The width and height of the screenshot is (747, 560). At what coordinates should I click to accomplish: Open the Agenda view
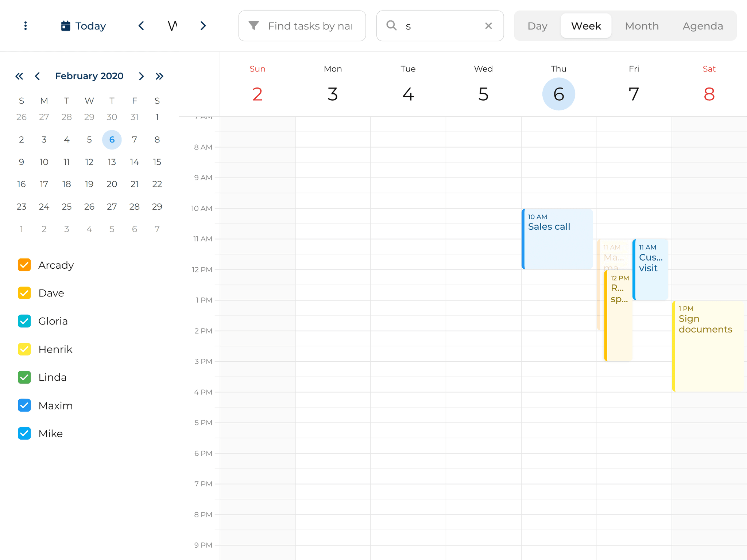tap(703, 26)
